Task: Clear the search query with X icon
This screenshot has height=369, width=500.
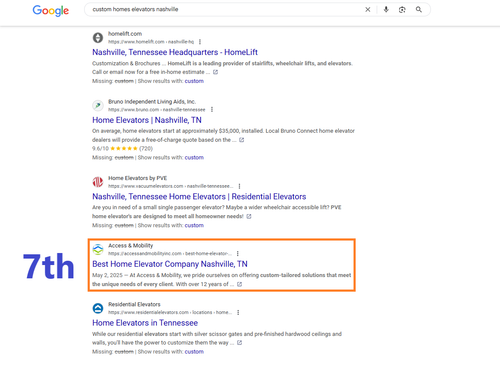Action: (x=368, y=10)
